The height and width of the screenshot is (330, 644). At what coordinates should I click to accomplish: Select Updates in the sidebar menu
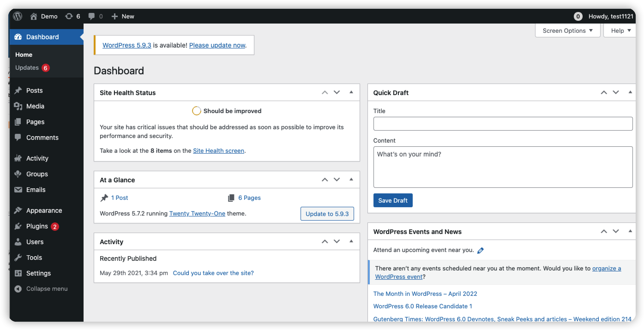27,67
